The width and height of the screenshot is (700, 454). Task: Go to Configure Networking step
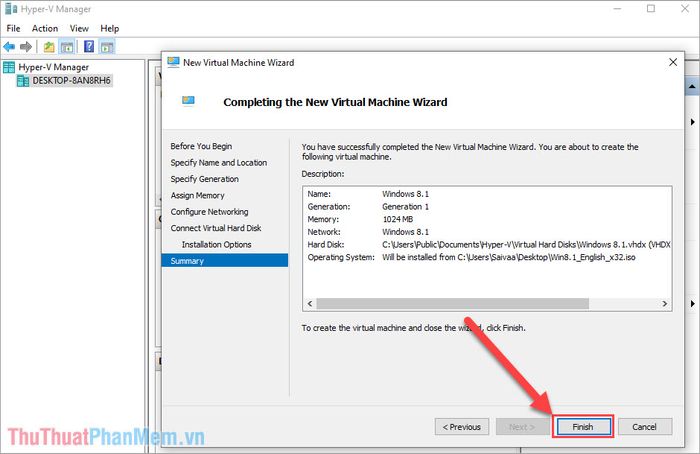209,212
